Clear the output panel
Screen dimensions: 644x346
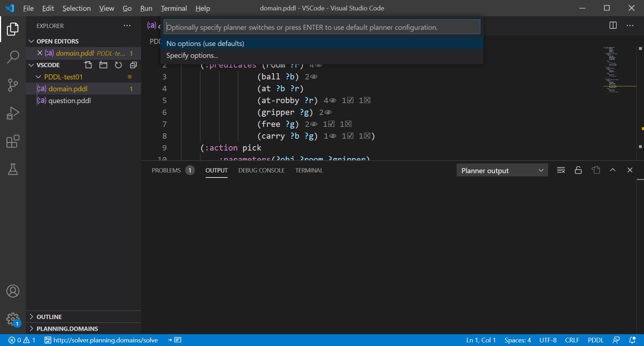561,170
